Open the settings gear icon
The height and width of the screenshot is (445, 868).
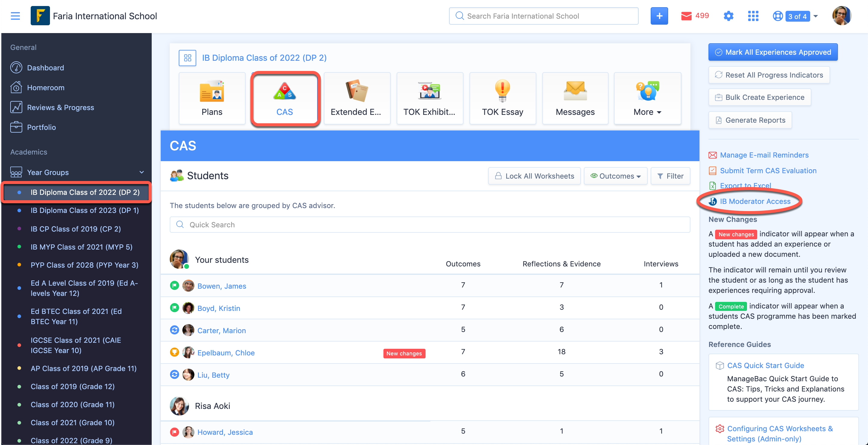coord(728,16)
